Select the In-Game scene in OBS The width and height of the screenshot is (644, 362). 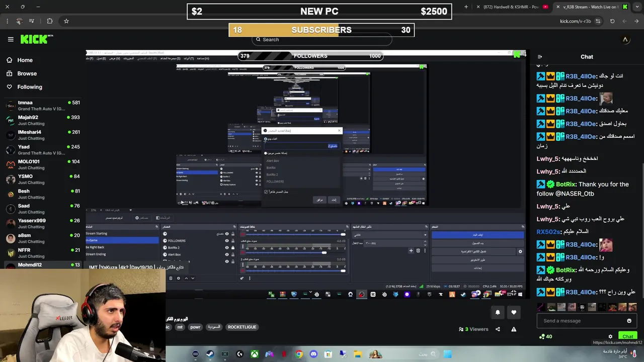[x=122, y=240]
